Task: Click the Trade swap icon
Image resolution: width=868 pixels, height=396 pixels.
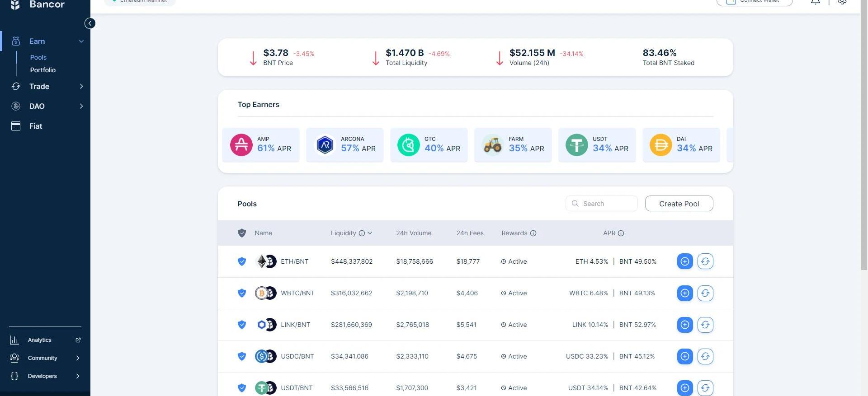Action: coord(16,86)
